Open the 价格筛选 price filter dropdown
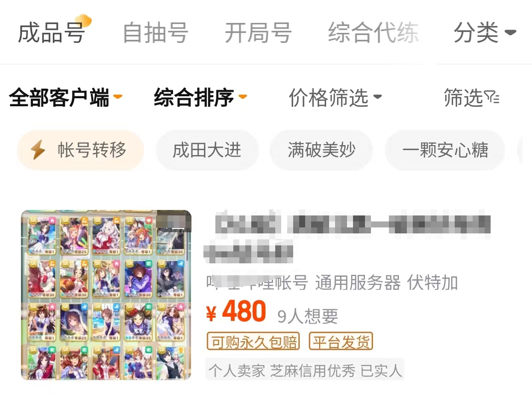The height and width of the screenshot is (397, 532). 335,97
